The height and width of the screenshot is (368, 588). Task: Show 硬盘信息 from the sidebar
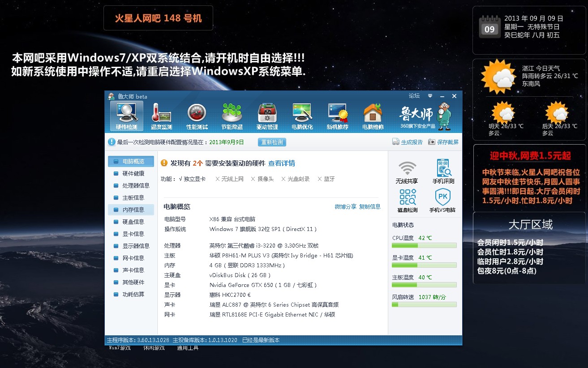coord(131,222)
